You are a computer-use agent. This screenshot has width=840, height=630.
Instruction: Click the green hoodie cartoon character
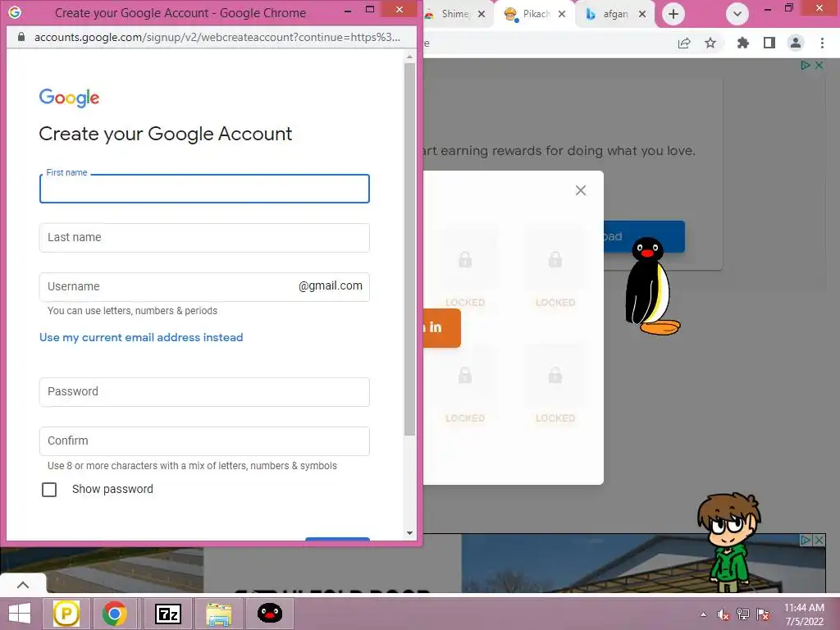coord(729,542)
